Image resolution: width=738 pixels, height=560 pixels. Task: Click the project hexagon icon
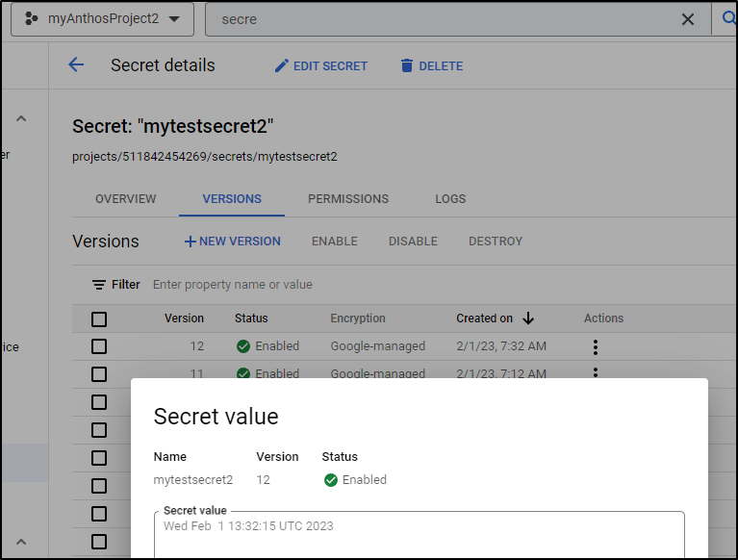tap(31, 19)
